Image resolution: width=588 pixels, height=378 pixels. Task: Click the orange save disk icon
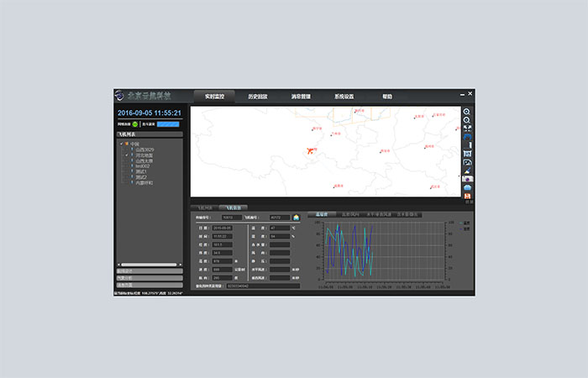click(x=467, y=196)
